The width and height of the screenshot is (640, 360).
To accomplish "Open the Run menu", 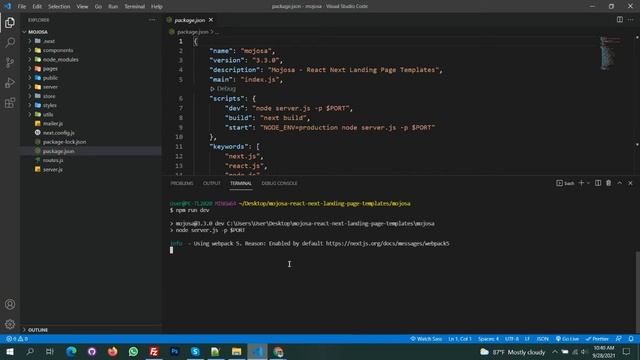I will tap(113, 7).
